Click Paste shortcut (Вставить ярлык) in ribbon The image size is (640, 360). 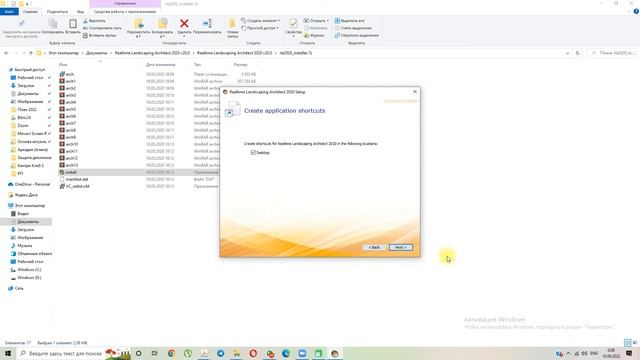click(x=100, y=35)
